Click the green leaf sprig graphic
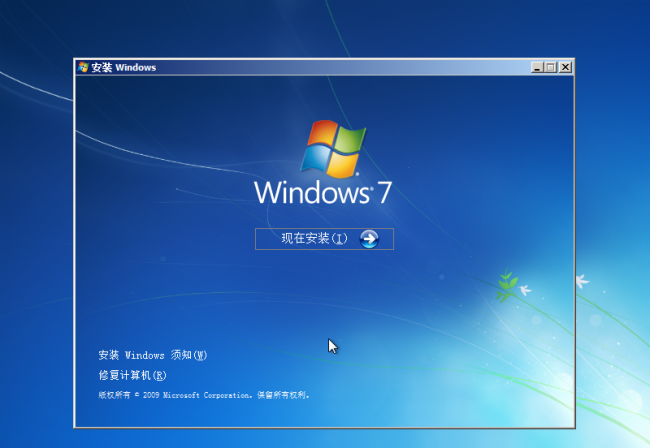 coord(507,286)
